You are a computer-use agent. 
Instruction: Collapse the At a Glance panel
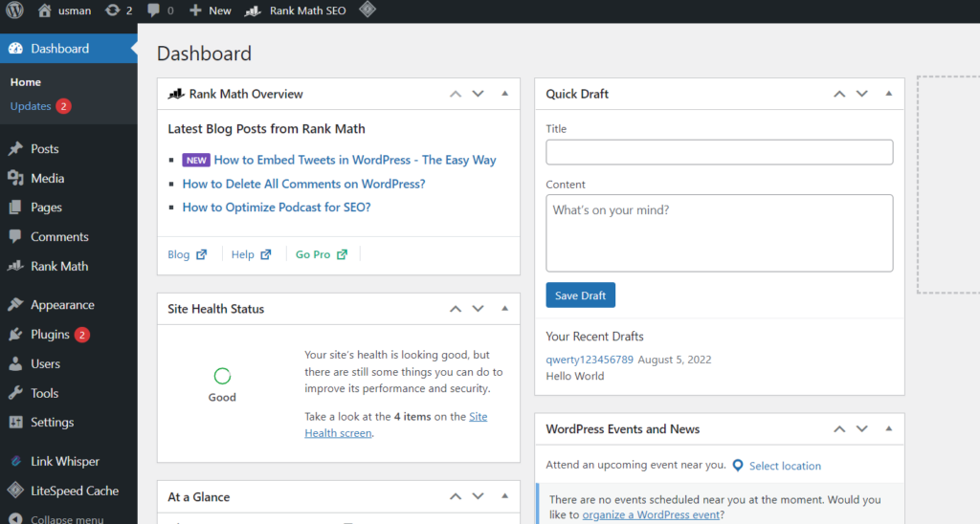pyautogui.click(x=505, y=496)
